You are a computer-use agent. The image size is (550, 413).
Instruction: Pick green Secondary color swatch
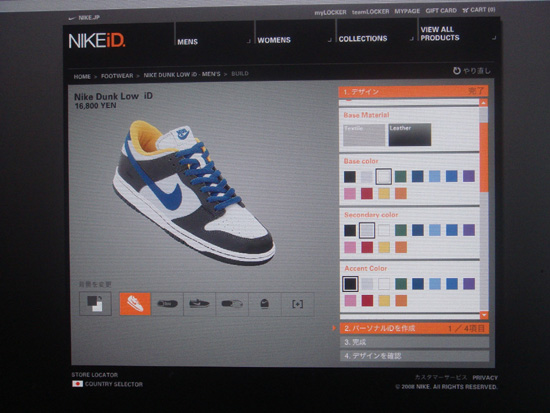coord(401,230)
